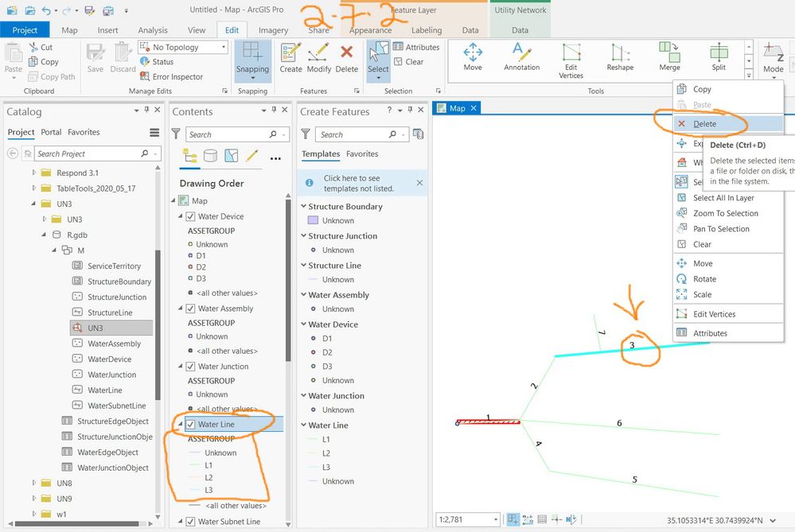Discard edits with Discard button
The image size is (795, 532).
click(x=123, y=58)
